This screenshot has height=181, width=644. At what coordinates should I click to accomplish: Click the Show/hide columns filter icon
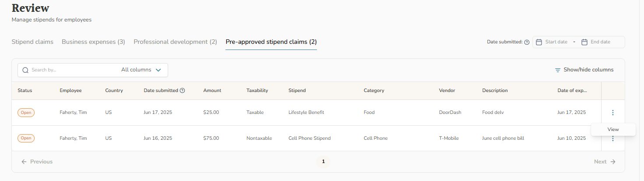click(x=558, y=70)
